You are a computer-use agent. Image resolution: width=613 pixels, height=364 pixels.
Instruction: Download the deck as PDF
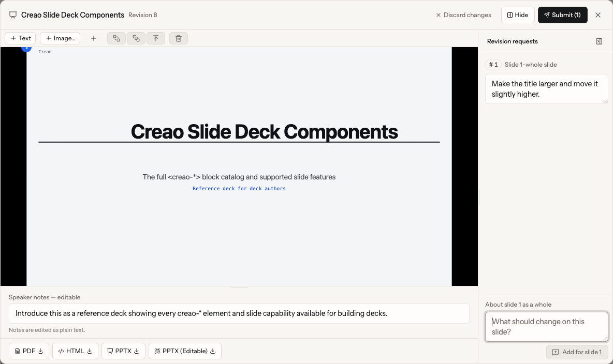click(29, 351)
